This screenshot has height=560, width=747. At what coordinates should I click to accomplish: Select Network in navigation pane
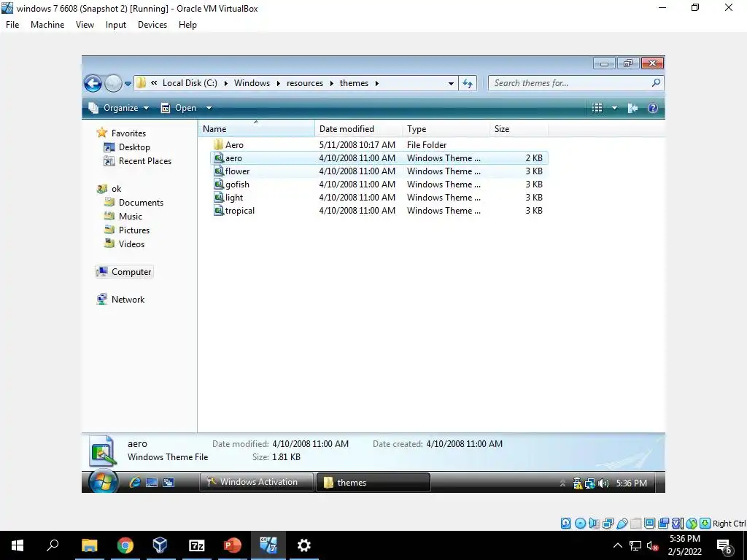(120, 300)
